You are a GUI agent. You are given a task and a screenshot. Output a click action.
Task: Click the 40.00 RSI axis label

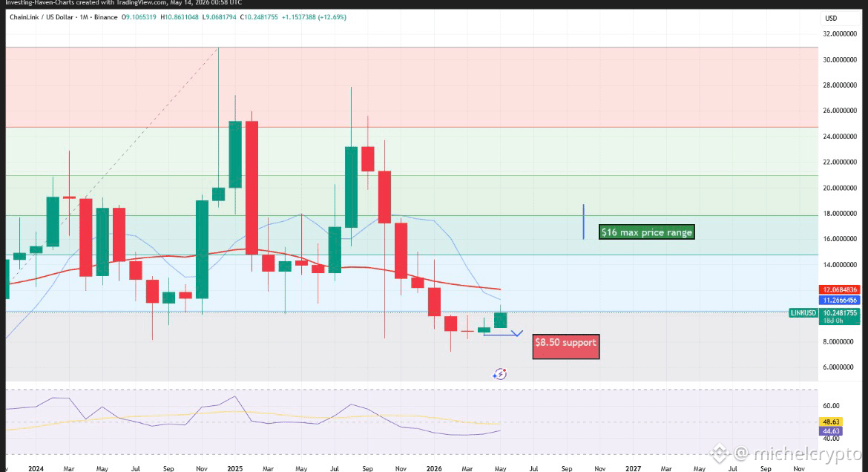tap(831, 439)
